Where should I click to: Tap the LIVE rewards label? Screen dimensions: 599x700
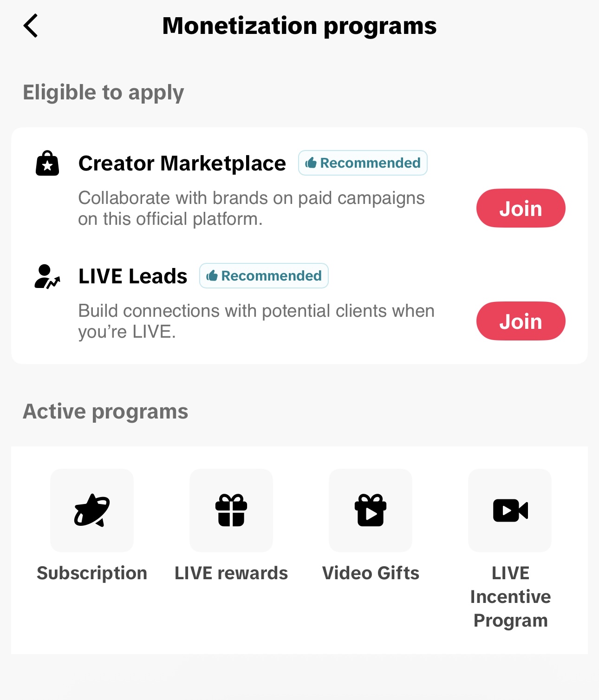[231, 573]
